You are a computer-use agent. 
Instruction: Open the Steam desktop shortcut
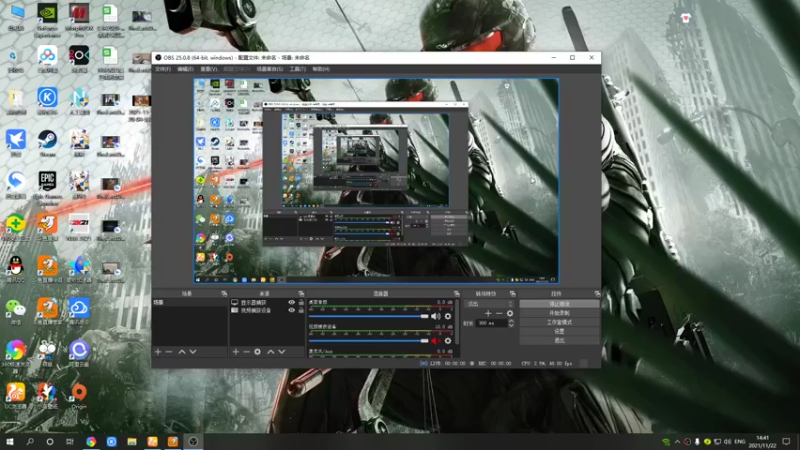pos(47,143)
